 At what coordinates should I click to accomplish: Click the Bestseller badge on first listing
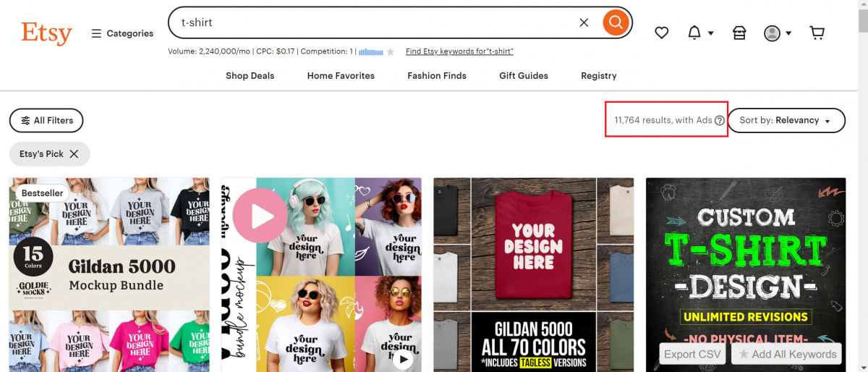tap(41, 193)
